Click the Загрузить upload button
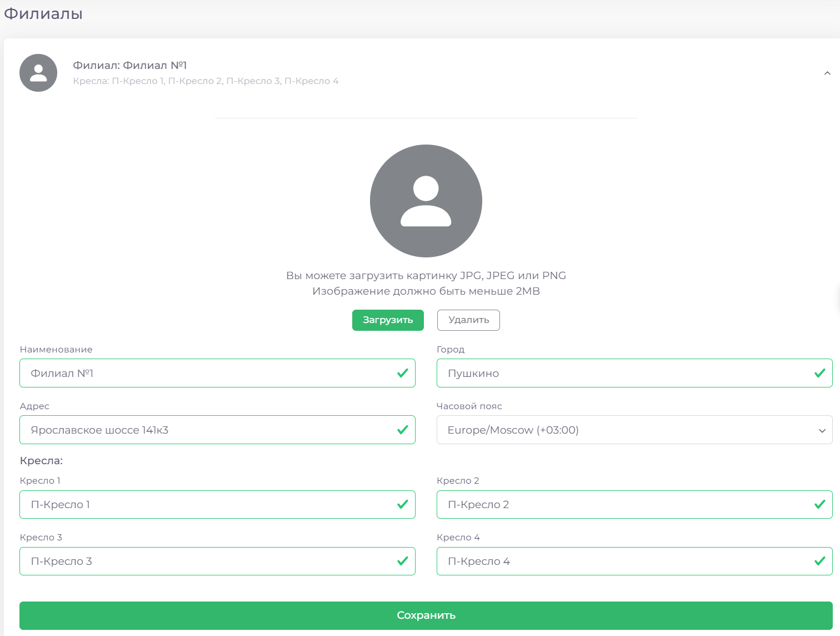 pyautogui.click(x=388, y=320)
